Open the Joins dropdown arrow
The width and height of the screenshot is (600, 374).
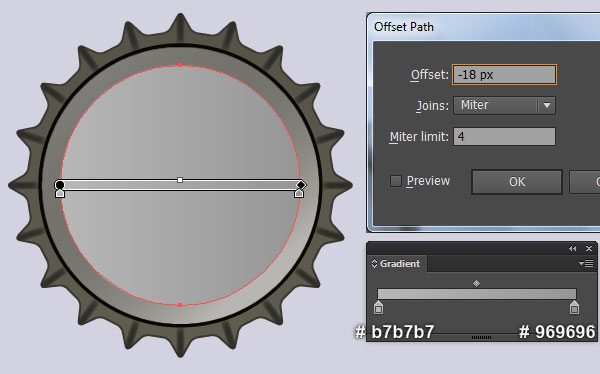click(547, 105)
